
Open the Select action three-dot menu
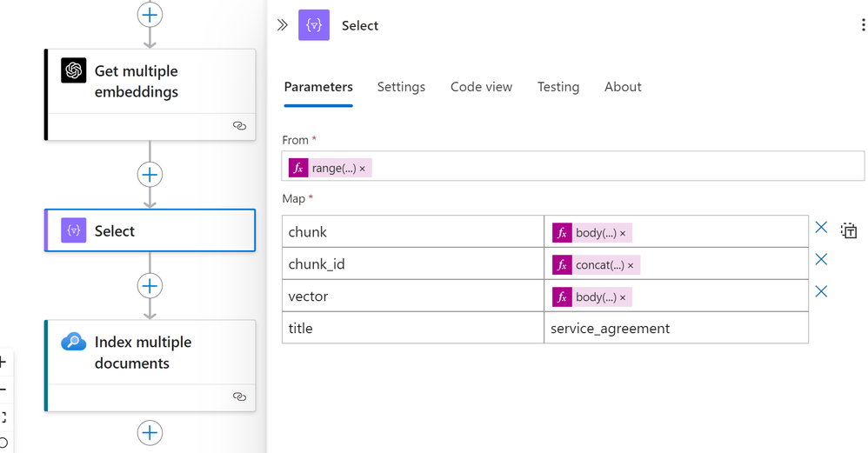pos(863,25)
